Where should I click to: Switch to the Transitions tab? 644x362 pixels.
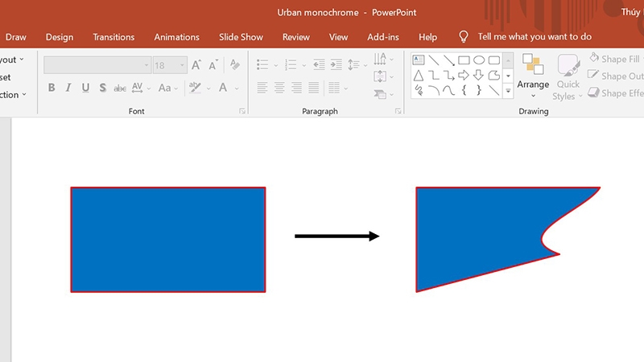pos(114,37)
